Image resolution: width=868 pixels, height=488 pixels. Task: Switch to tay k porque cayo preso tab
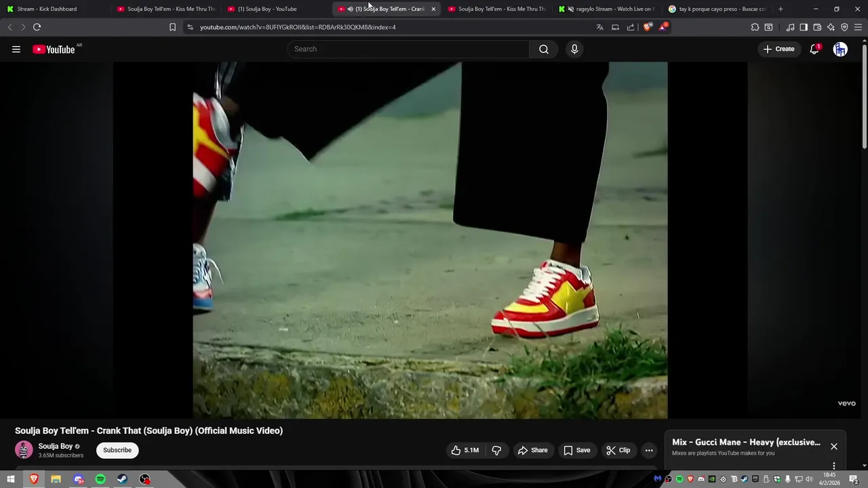point(717,9)
